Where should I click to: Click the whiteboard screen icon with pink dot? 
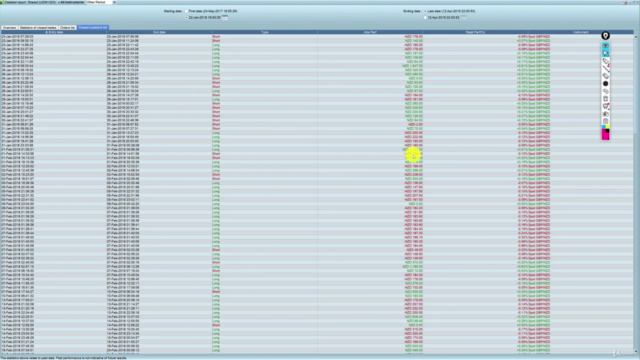605,106
